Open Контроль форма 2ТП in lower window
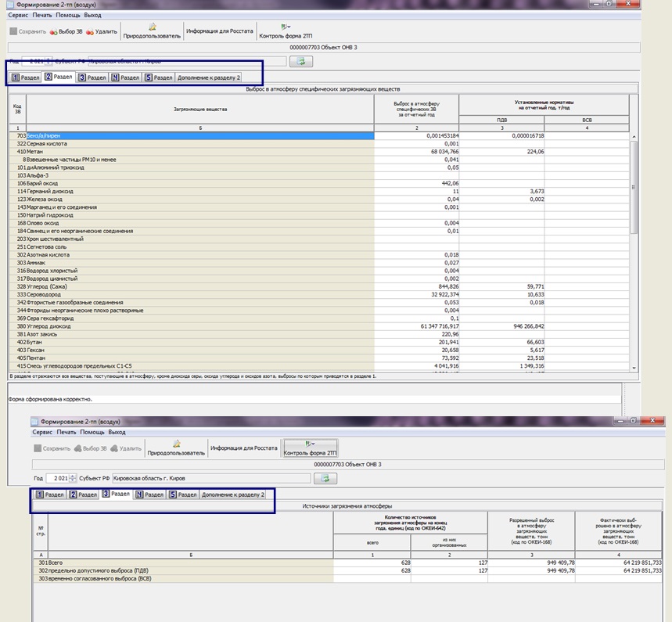Image resolution: width=672 pixels, height=622 pixels. click(x=310, y=448)
